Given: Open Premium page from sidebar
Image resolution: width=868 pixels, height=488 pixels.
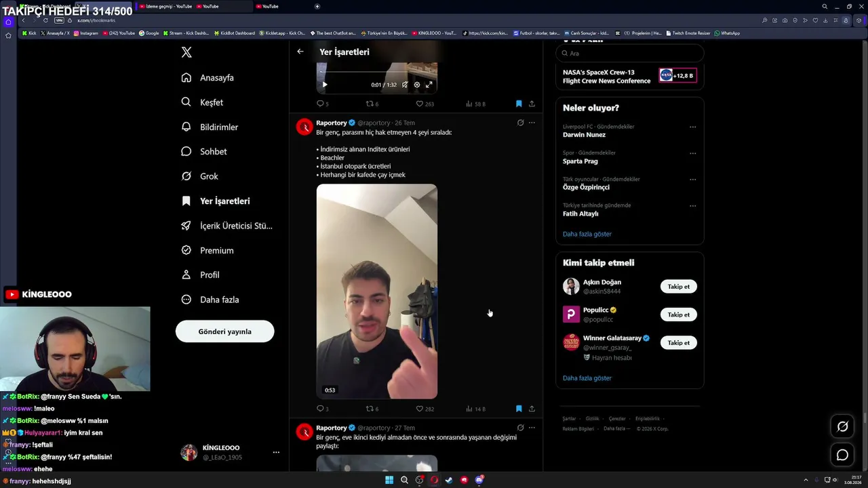Looking at the screenshot, I should [x=208, y=251].
